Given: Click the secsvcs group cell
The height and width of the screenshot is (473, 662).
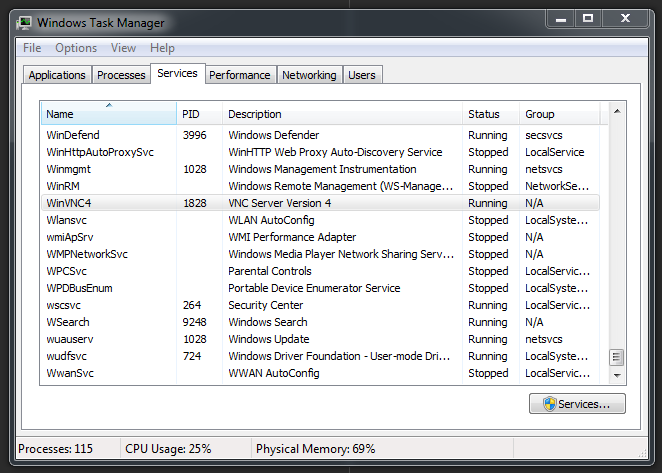Looking at the screenshot, I should pyautogui.click(x=544, y=135).
